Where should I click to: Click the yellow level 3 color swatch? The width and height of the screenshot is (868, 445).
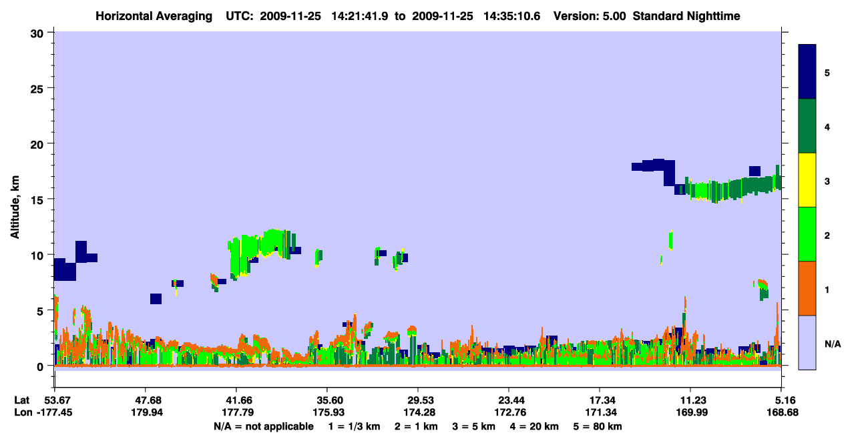[x=807, y=180]
